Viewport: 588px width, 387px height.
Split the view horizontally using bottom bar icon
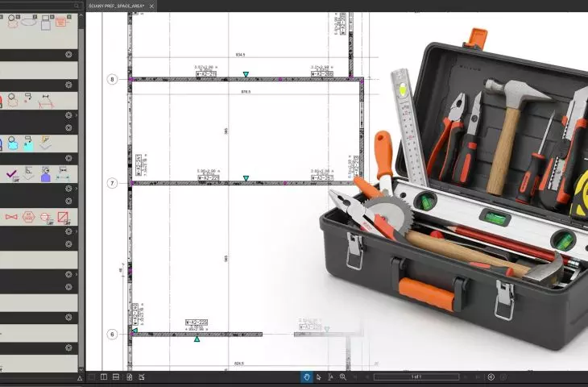pos(116,377)
